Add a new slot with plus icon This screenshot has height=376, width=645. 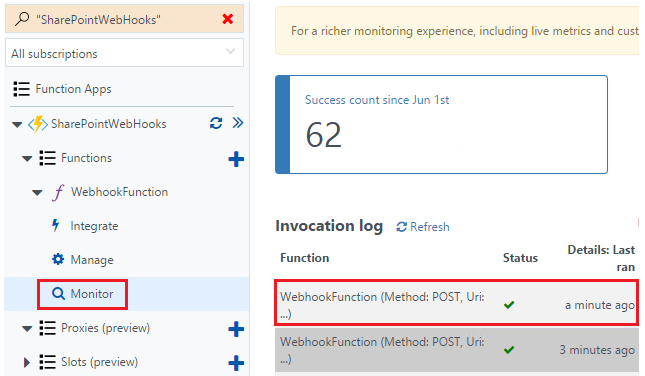pos(236,363)
